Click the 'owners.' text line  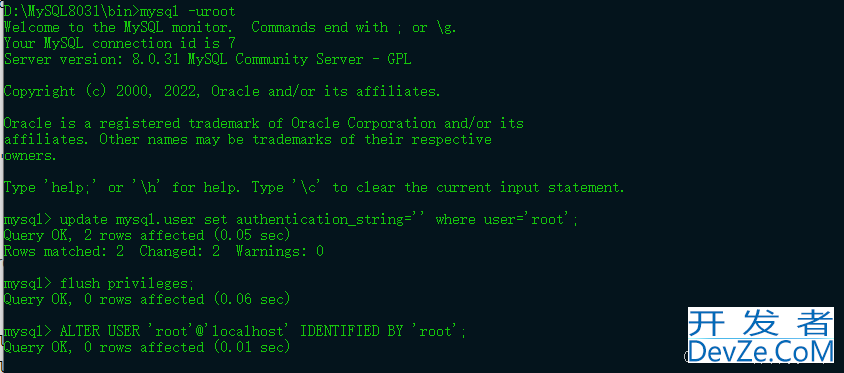click(x=30, y=156)
